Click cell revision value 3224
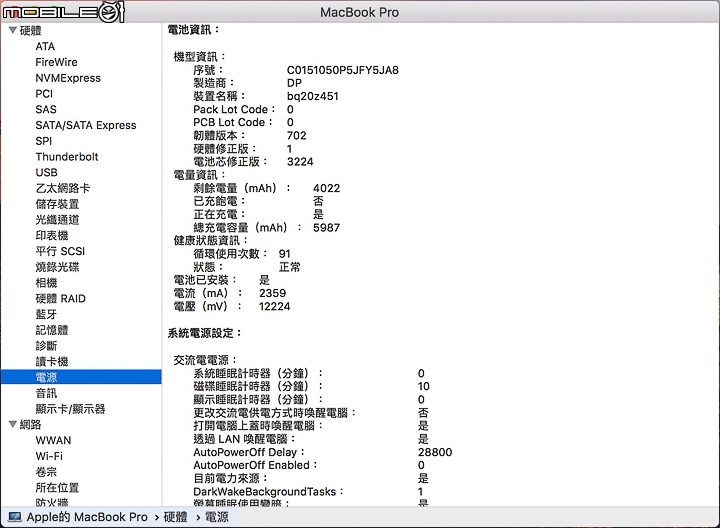The image size is (720, 528). tap(300, 162)
